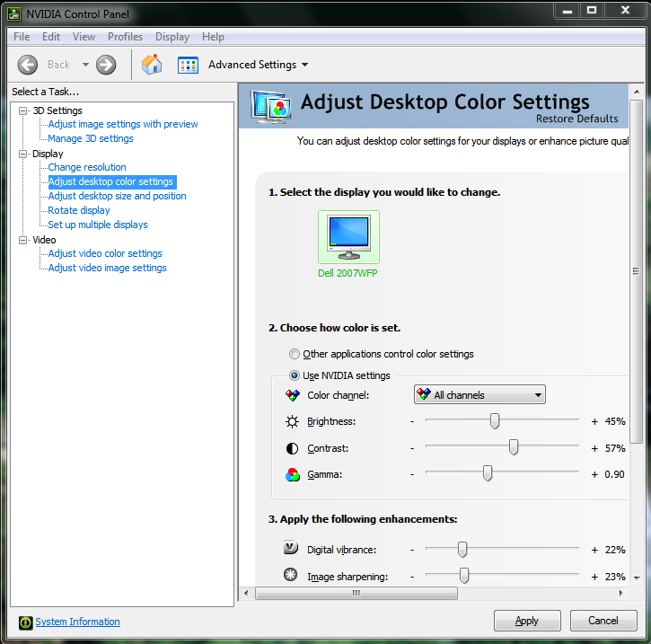Open the Back history dropdown arrow
Viewport: 651px width, 644px height.
pos(85,65)
